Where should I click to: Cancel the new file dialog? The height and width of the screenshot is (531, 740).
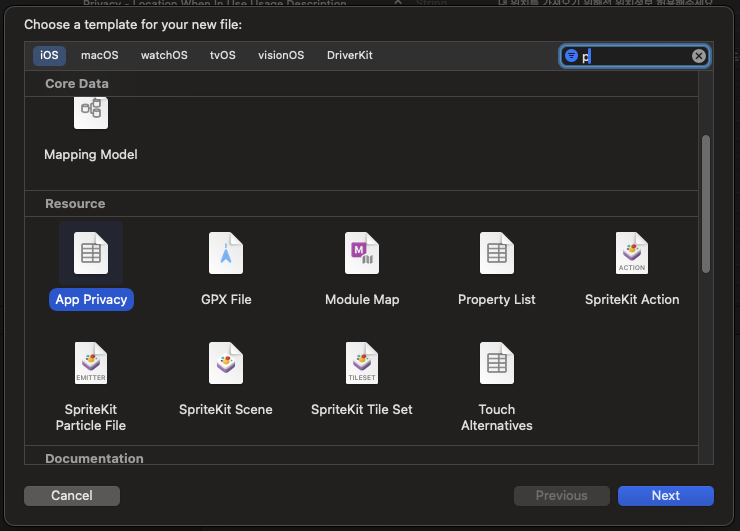(72, 496)
